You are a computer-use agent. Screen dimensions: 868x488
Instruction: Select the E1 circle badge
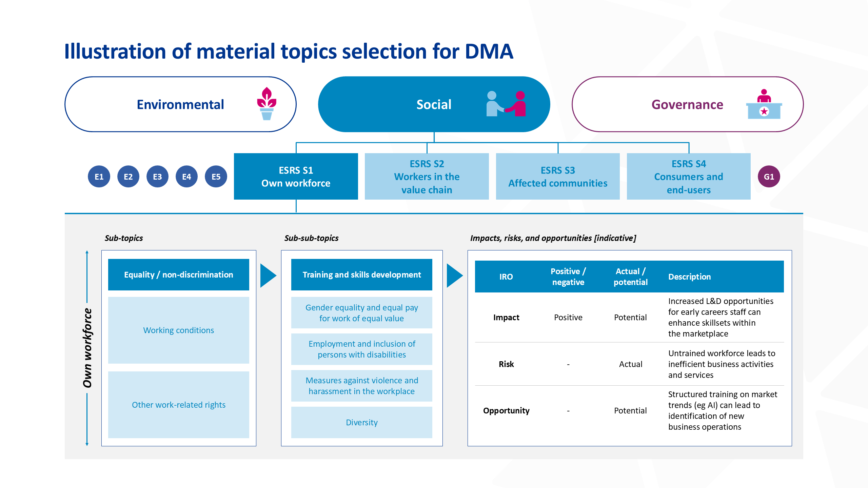(99, 177)
